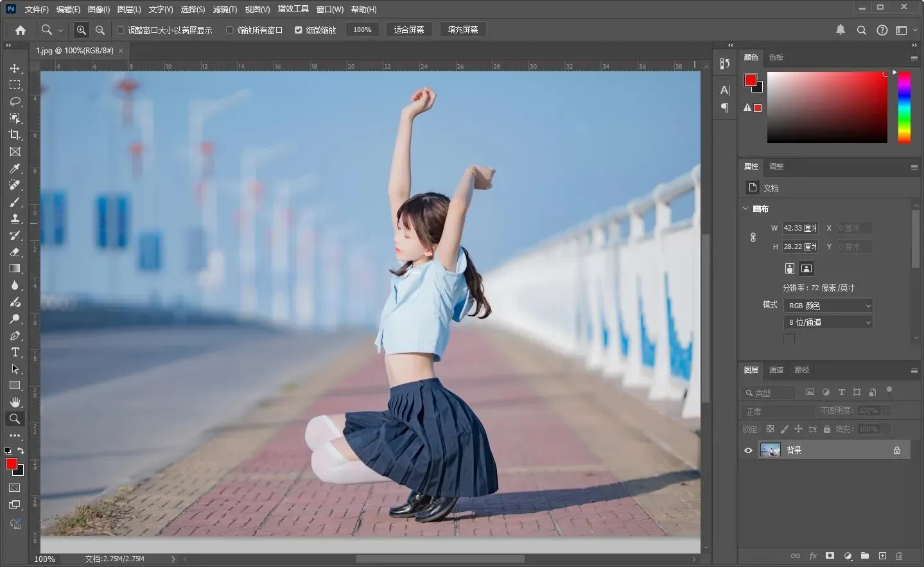The image size is (924, 567).
Task: Select the Crop tool
Action: tap(15, 135)
